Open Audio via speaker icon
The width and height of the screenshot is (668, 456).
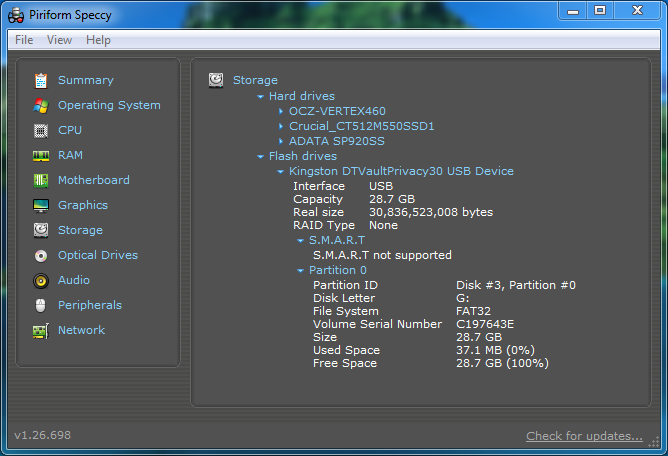[41, 280]
